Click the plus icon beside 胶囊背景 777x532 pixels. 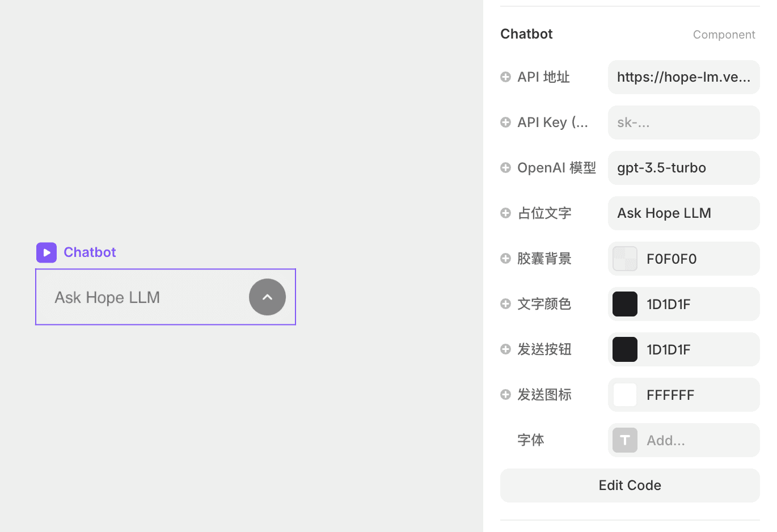[x=505, y=258]
